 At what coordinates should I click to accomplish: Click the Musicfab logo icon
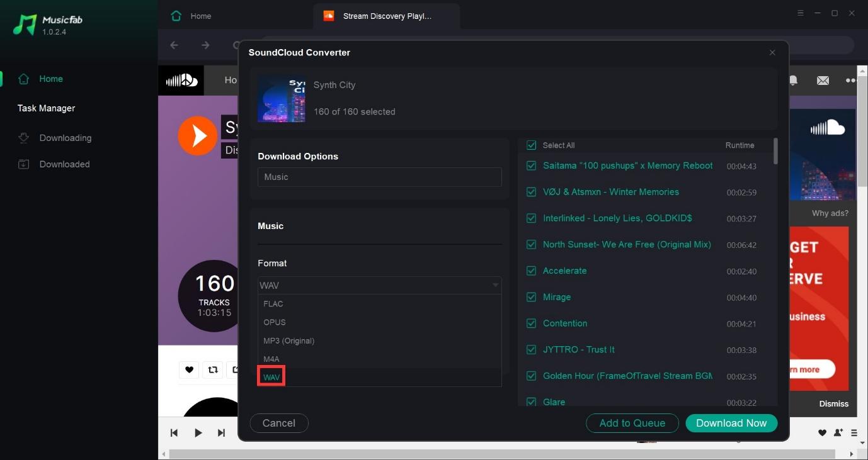pos(25,25)
